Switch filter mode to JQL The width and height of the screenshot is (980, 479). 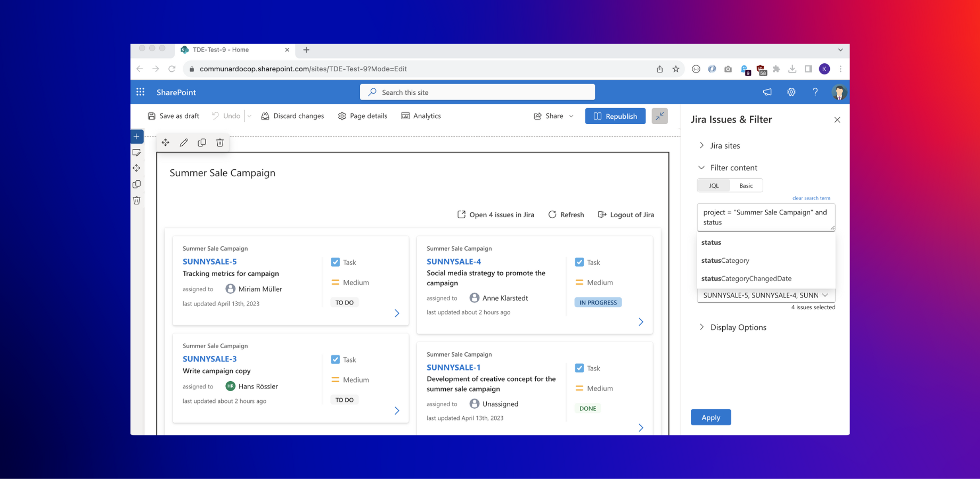coord(714,186)
